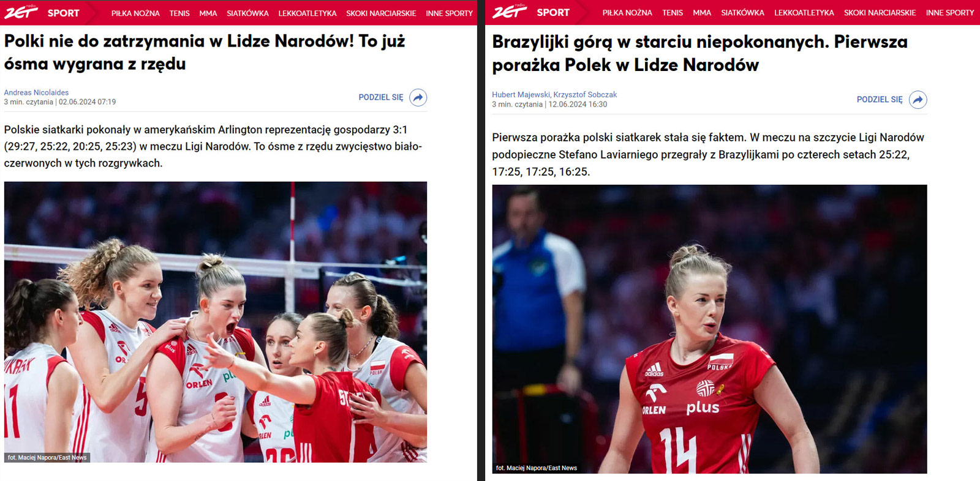Open SIATKÓWKA category in left menu
This screenshot has height=481, width=980.
click(247, 13)
